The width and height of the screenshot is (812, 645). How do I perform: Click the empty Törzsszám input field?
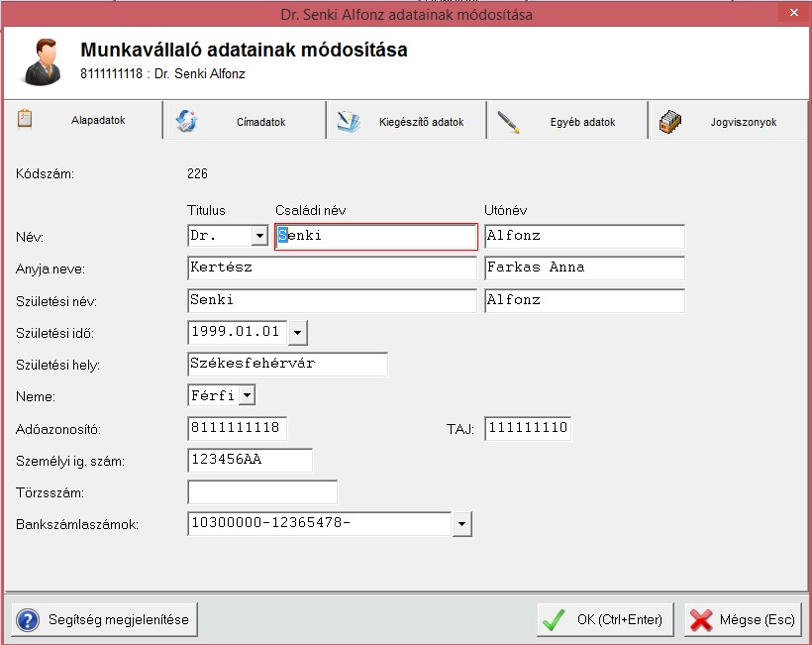(262, 492)
